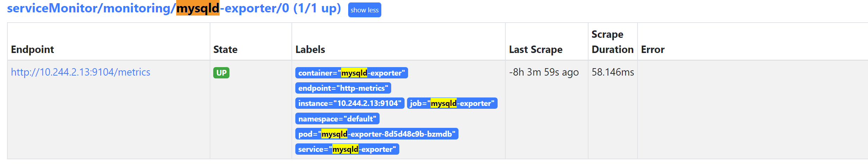This screenshot has height=166, width=868.
Task: Click the Scrape Duration column header
Action: coord(612,42)
